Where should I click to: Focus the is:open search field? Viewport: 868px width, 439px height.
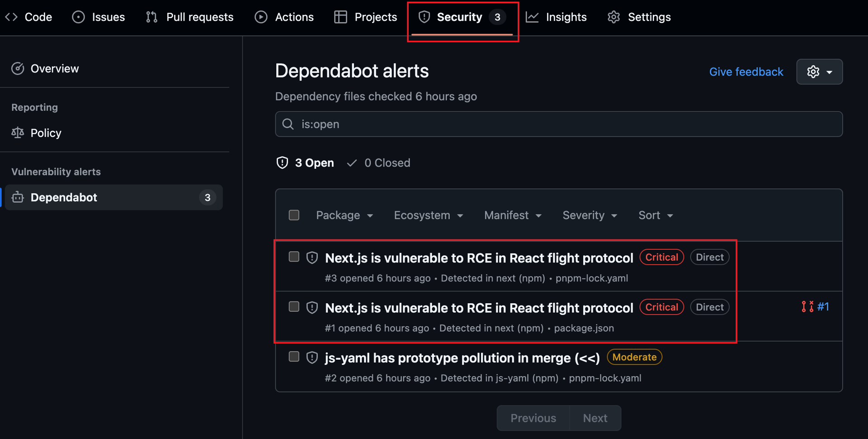point(559,124)
